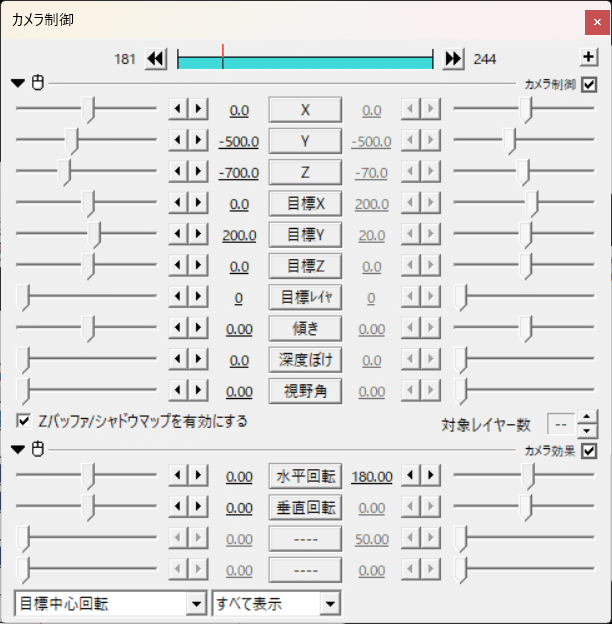This screenshot has height=624, width=612.
Task: Close the カメラ制御 window
Action: 597,22
